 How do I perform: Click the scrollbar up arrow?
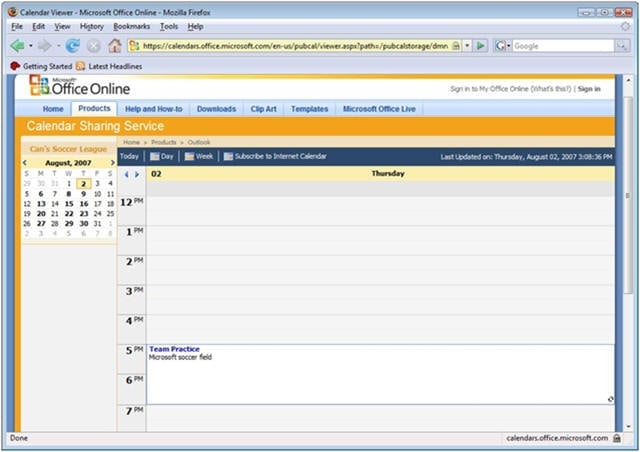tap(628, 80)
